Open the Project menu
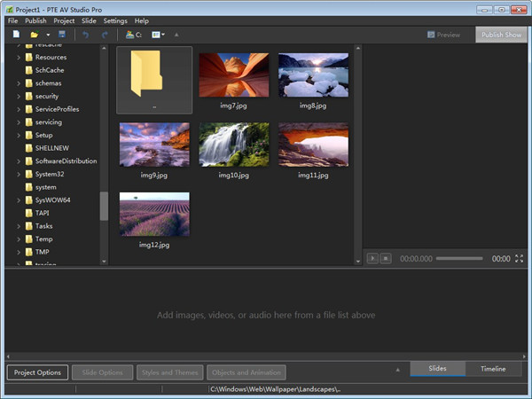Viewport: 532px width, 399px height. (64, 21)
